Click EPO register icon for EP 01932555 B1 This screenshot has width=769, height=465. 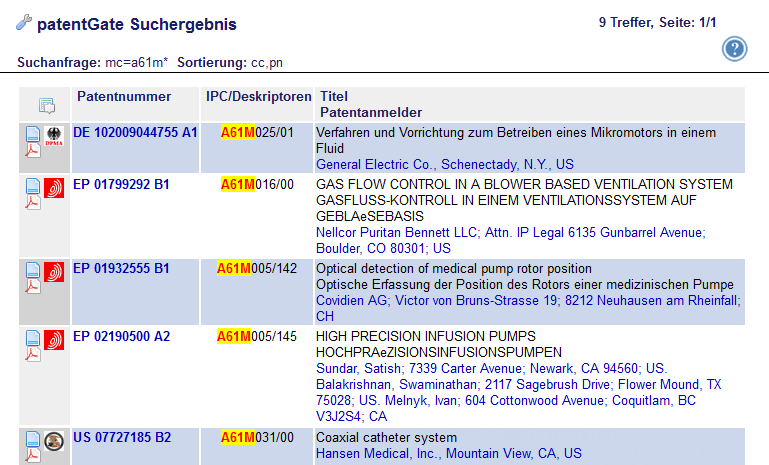(54, 270)
